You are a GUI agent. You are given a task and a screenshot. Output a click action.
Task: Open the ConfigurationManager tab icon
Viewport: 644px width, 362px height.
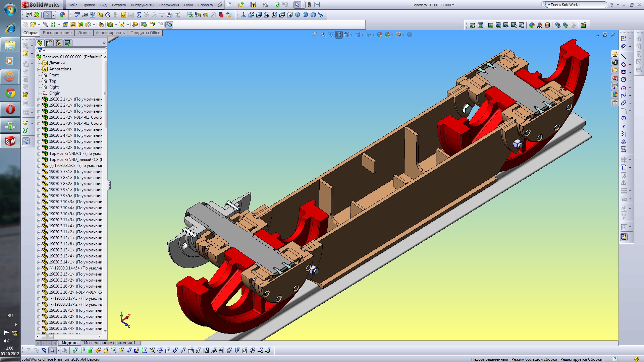(x=58, y=43)
